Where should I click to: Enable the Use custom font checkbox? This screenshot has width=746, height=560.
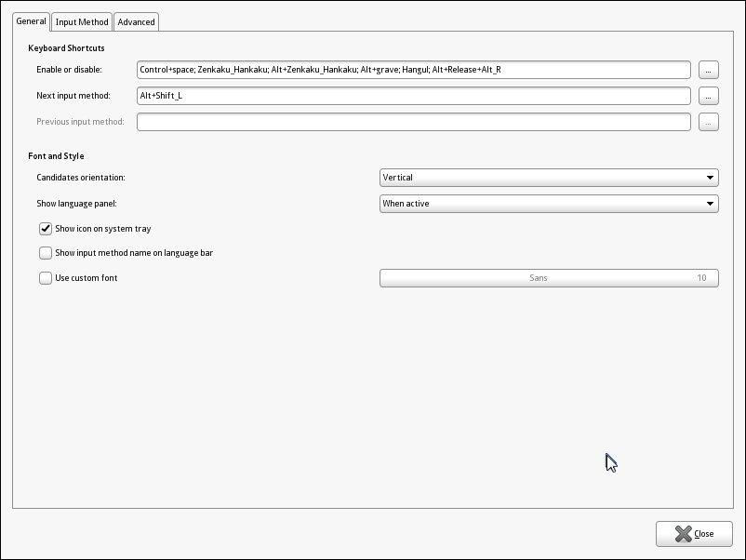46,278
